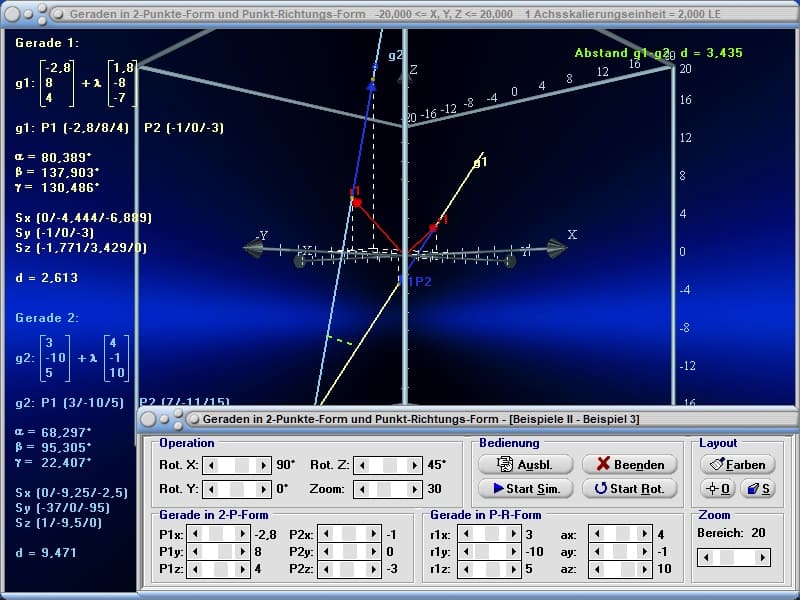Open the Farben color settings
The width and height of the screenshot is (800, 600).
[737, 465]
